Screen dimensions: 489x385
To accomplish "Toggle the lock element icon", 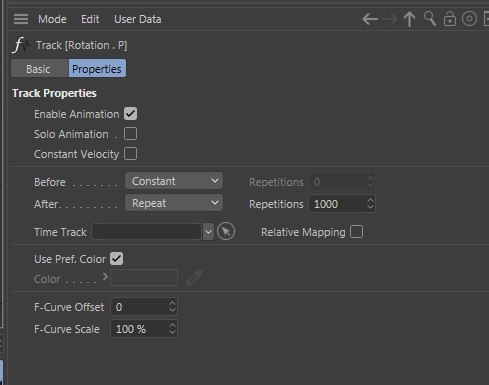I will (x=450, y=19).
